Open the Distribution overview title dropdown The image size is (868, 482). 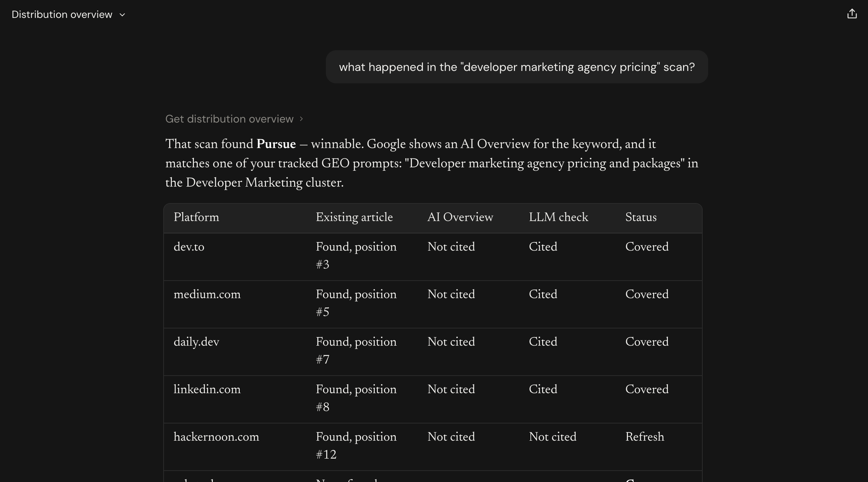tap(69, 14)
